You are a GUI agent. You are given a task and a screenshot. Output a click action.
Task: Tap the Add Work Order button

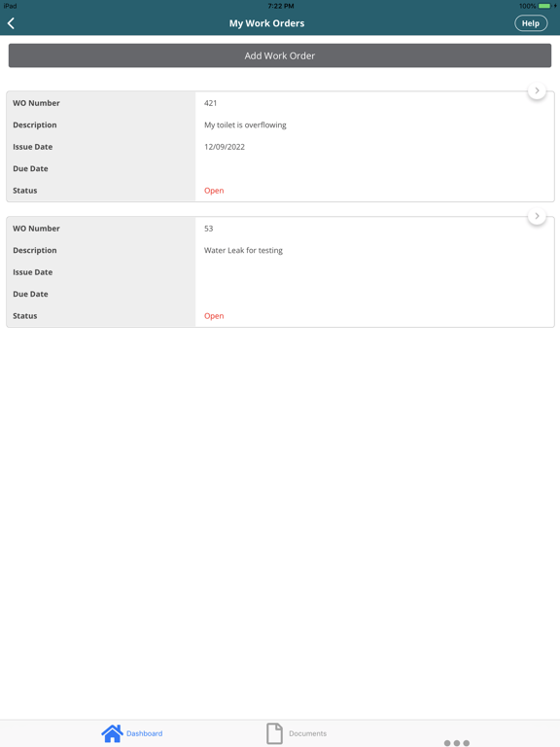coord(280,55)
